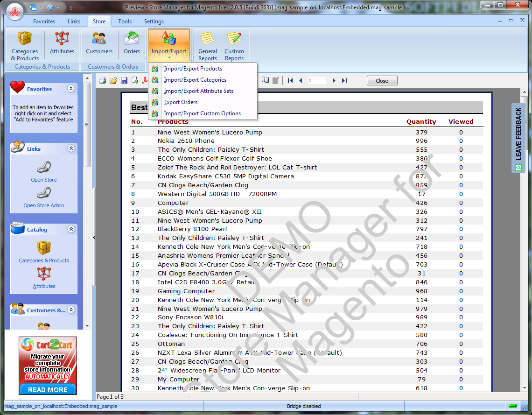Collapse the Favorites sidebar panel

click(71, 89)
